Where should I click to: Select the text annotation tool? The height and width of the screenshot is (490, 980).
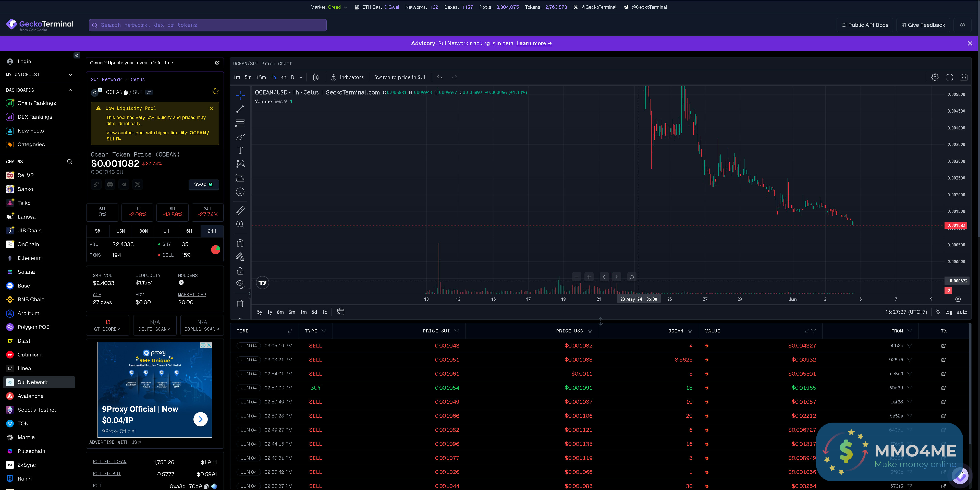point(240,150)
